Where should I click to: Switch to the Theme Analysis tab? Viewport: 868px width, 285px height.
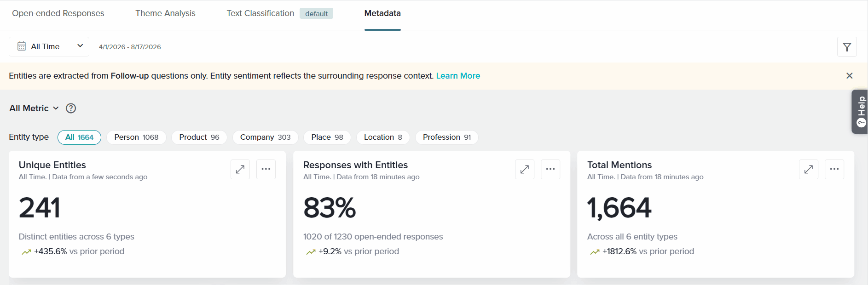pos(165,13)
